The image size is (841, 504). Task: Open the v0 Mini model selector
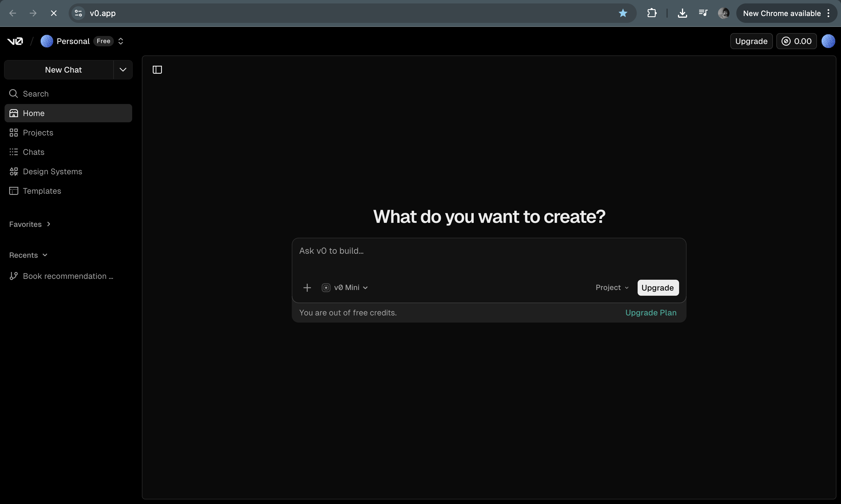coord(344,287)
